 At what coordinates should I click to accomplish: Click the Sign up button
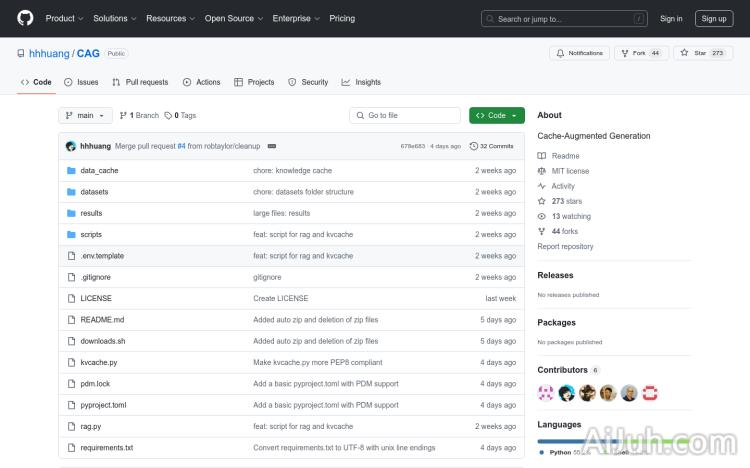coord(714,18)
